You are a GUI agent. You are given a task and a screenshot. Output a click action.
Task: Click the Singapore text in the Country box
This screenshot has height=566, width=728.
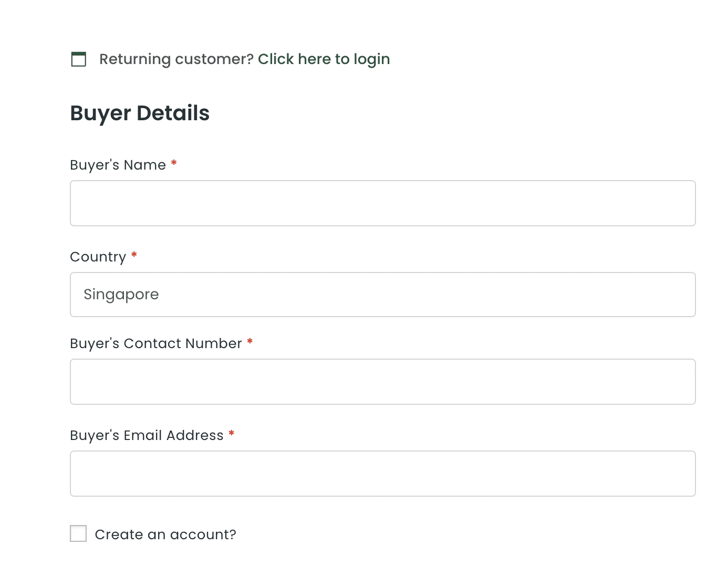[121, 295]
